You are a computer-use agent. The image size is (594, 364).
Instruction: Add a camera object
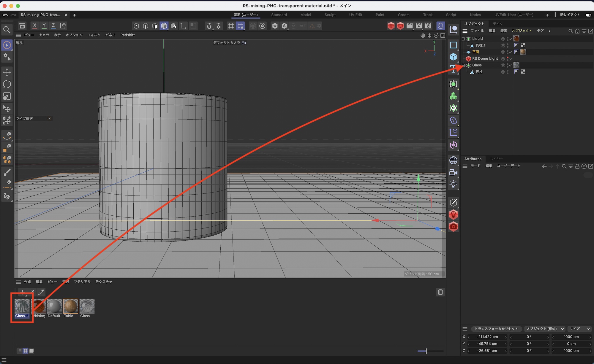click(x=453, y=172)
